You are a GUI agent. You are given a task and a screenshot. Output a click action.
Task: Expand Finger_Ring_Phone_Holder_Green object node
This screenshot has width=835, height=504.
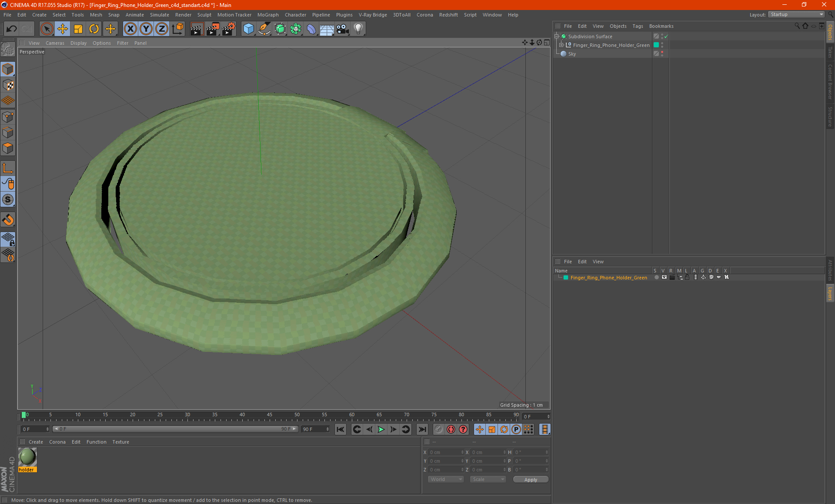561,45
